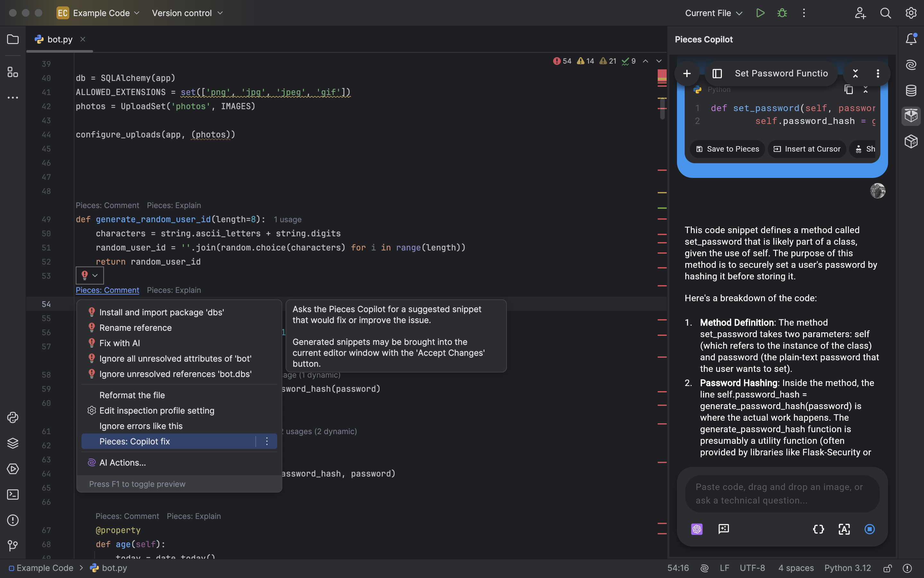This screenshot has width=924, height=578.
Task: Select Ignore all unresolved attributes of 'bot'
Action: [x=179, y=359]
